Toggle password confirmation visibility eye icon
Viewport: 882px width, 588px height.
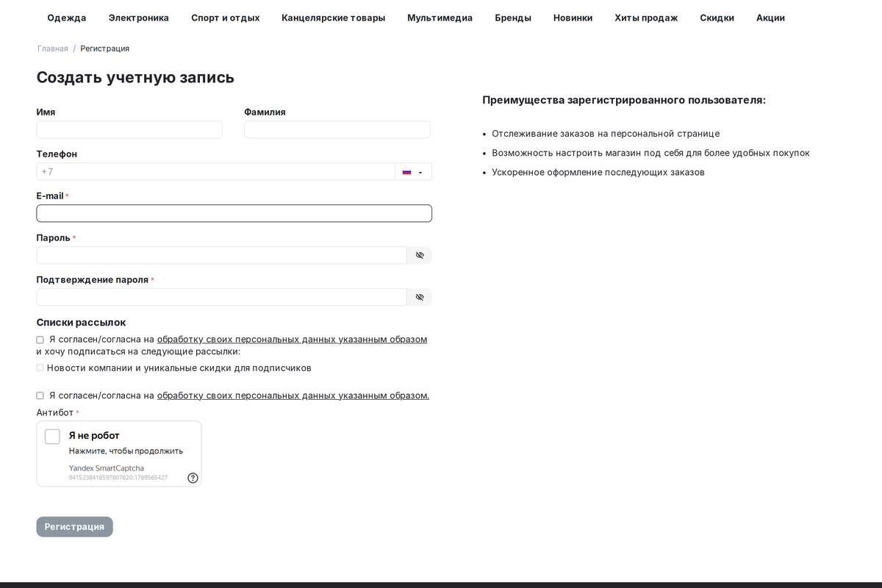tap(420, 297)
